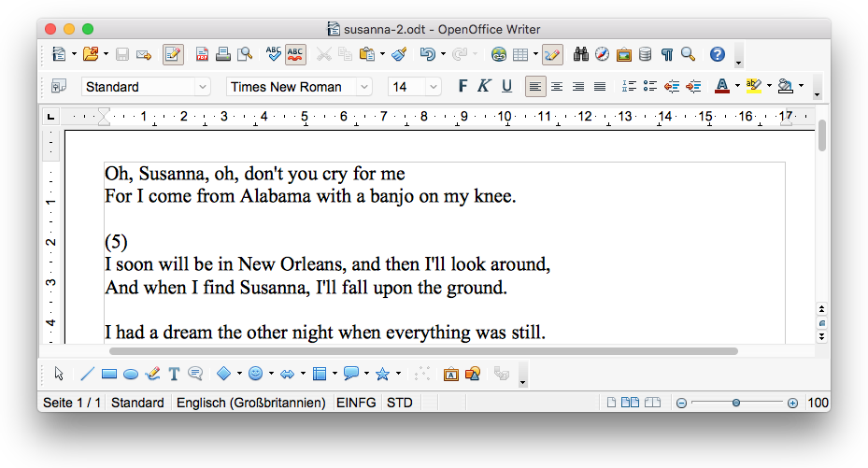Viewport: 868px width, 468px height.
Task: Click the Zoom magnifier icon
Action: (688, 54)
